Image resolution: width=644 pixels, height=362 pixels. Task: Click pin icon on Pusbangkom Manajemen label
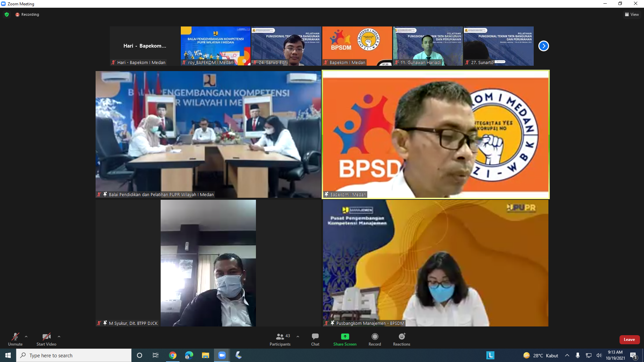(332, 323)
